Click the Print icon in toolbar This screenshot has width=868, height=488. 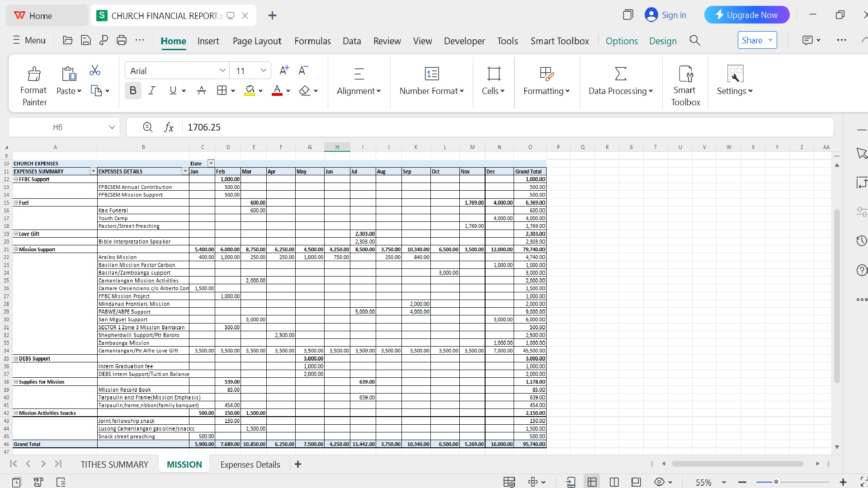(x=122, y=40)
